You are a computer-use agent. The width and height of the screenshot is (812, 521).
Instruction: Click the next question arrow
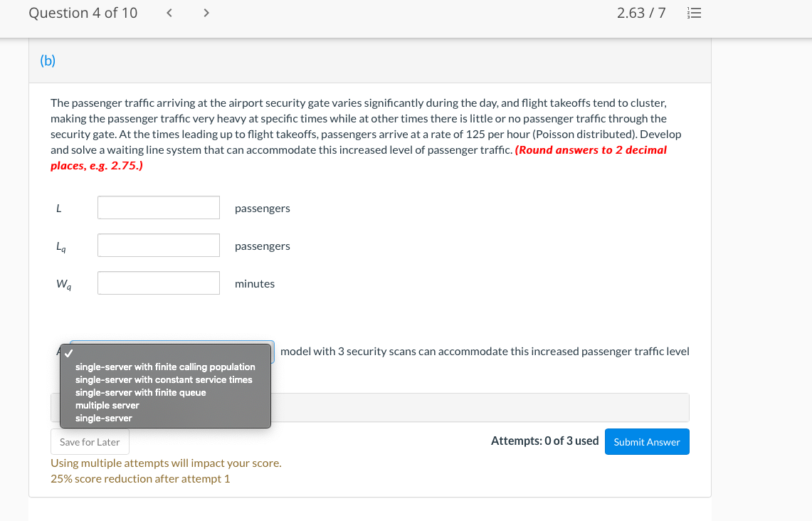(x=206, y=12)
